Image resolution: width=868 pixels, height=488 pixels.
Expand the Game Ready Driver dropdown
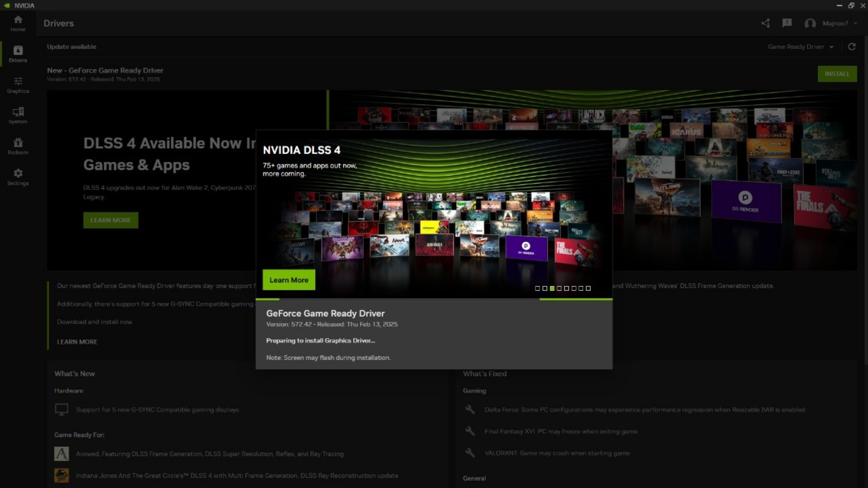click(801, 47)
